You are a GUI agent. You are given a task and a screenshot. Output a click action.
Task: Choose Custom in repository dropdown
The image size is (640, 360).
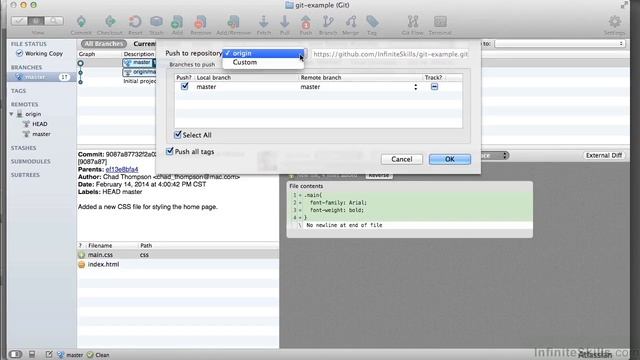pos(263,62)
